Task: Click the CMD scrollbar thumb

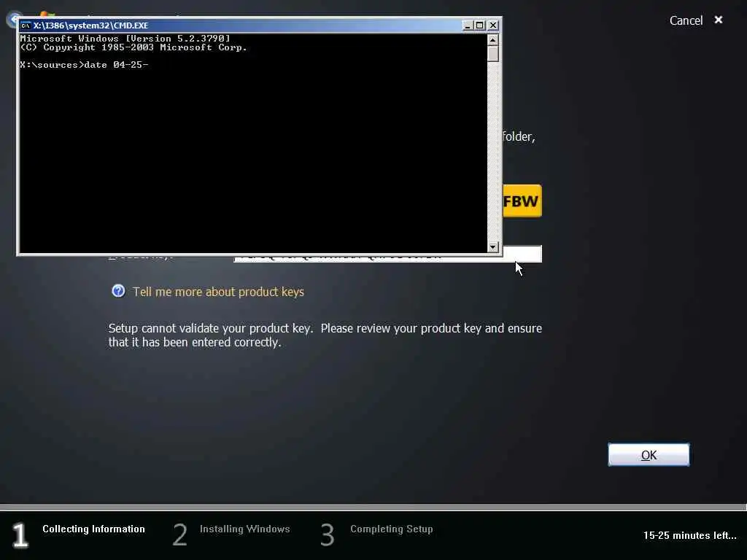Action: coord(493,54)
